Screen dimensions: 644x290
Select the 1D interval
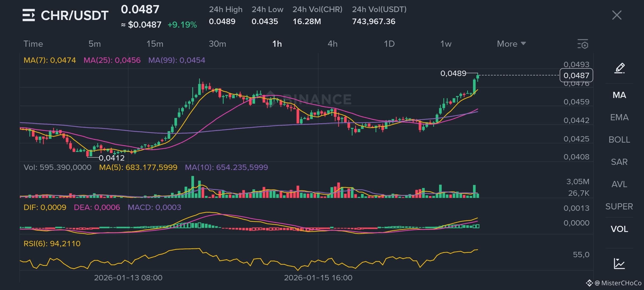pos(389,44)
